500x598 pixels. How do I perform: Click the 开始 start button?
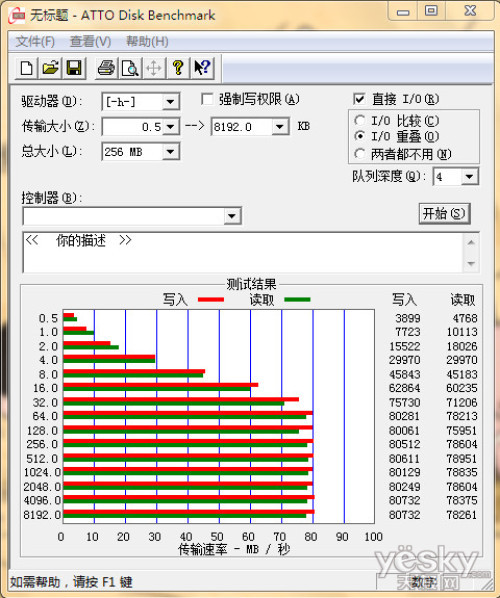pyautogui.click(x=444, y=214)
